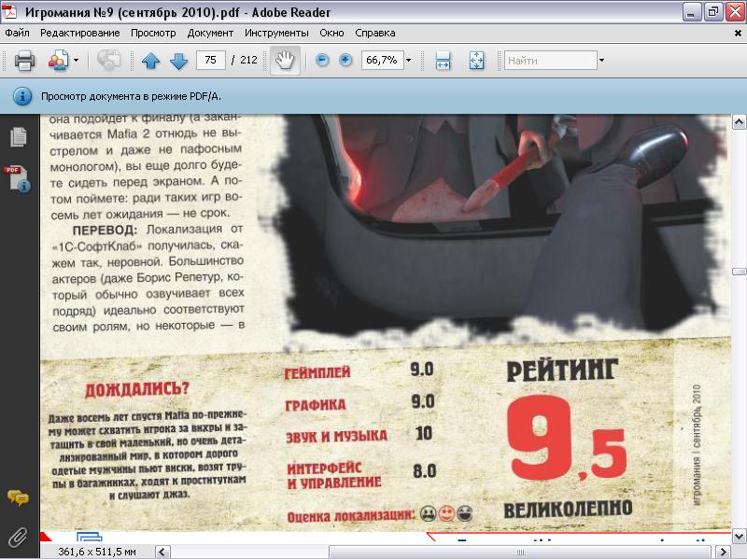Open the Документ menu

(x=210, y=33)
